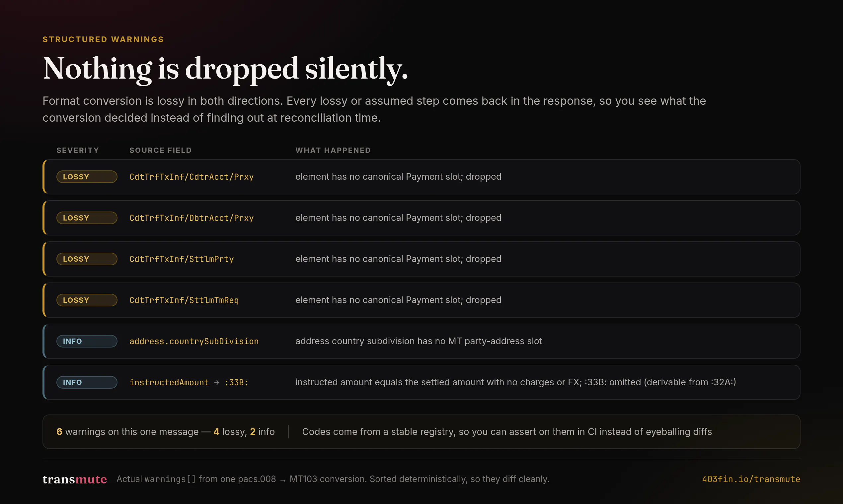
Task: Click the 'Nothing is dropped silently.' heading
Action: coord(225,69)
